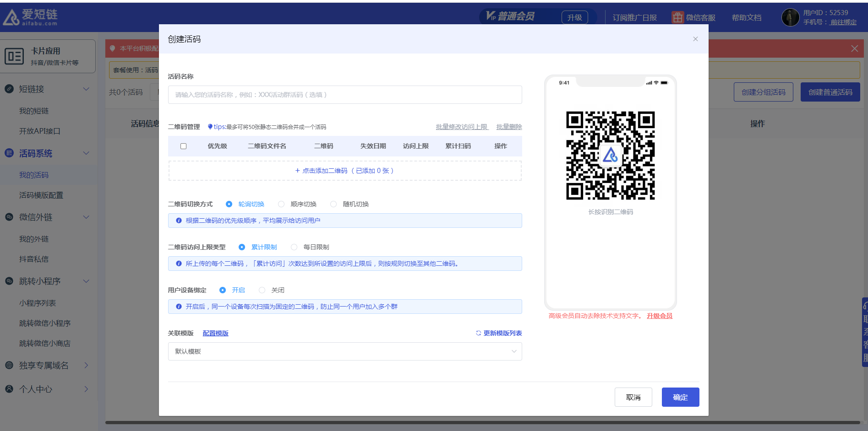The width and height of the screenshot is (868, 431).
Task: Collapse the 跳转小程序 sidebar section
Action: point(86,281)
